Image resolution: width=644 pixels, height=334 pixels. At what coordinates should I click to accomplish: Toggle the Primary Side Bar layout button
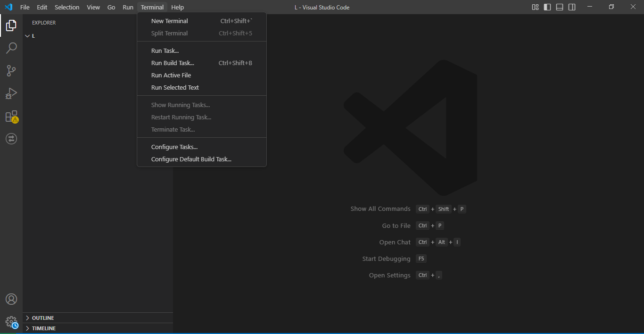pyautogui.click(x=547, y=7)
